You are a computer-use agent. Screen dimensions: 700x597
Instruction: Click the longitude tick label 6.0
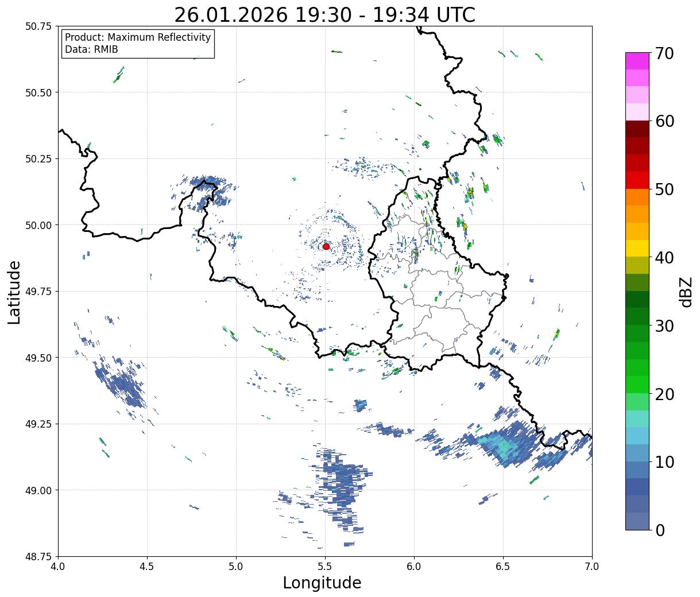pos(414,567)
